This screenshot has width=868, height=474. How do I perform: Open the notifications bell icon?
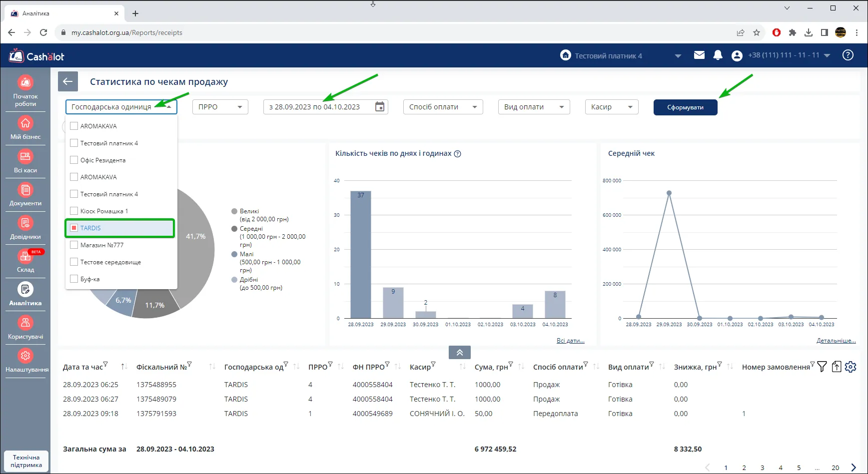click(x=718, y=55)
